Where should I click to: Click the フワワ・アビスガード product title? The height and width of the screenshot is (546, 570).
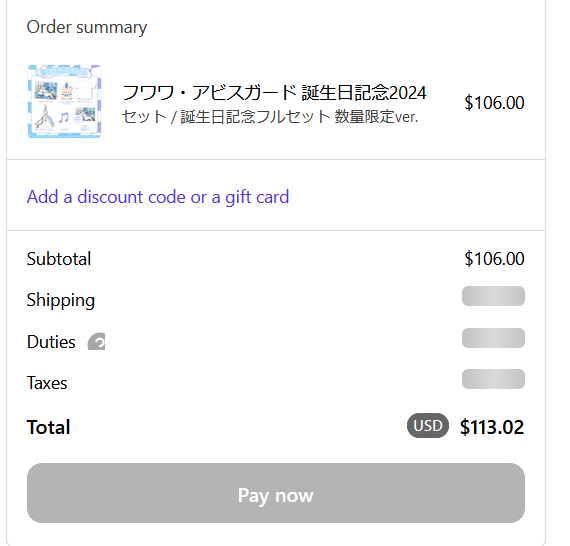[x=274, y=92]
